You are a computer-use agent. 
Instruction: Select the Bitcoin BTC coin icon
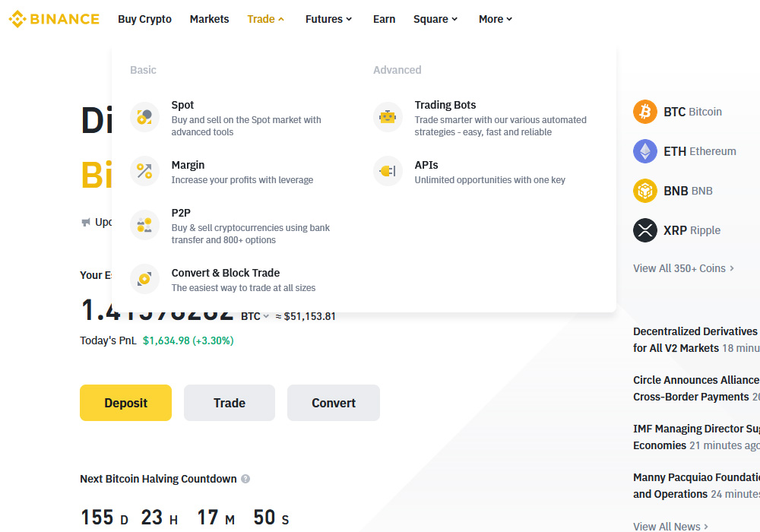pos(645,112)
